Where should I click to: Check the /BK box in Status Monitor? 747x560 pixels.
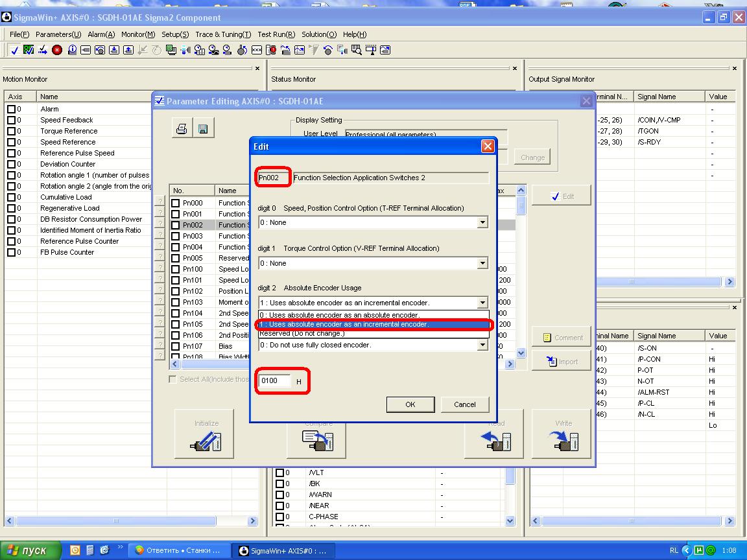(280, 484)
